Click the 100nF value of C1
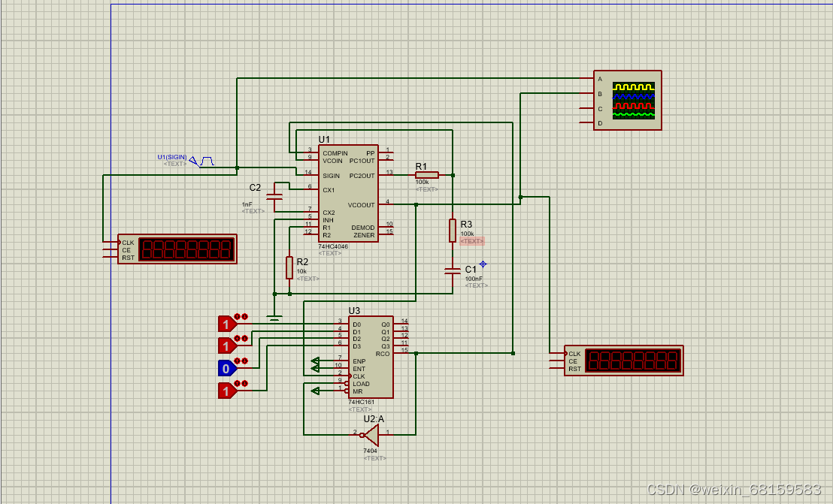 point(474,279)
